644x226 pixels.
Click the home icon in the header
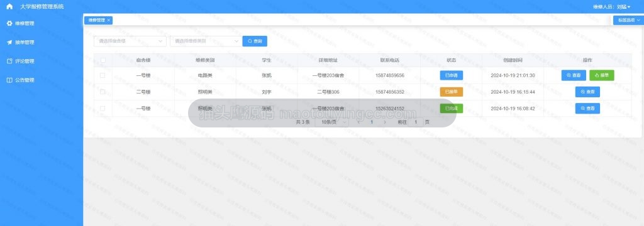coord(9,6)
